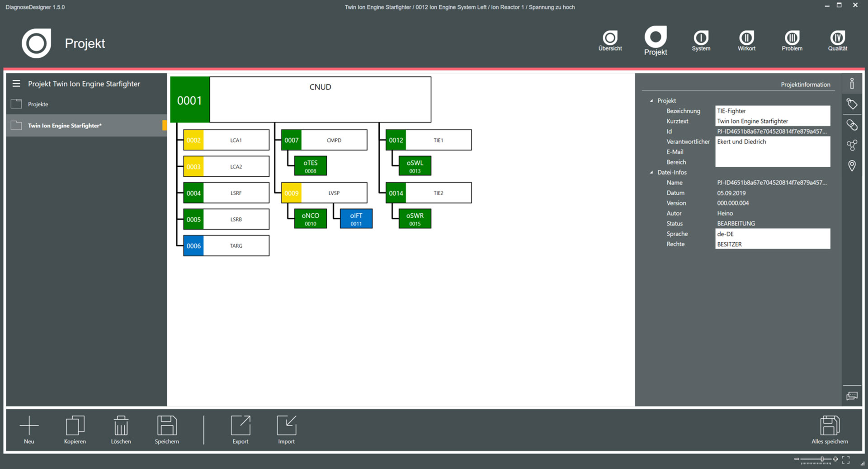Open the System phase tab
This screenshot has width=868, height=469.
(x=701, y=41)
